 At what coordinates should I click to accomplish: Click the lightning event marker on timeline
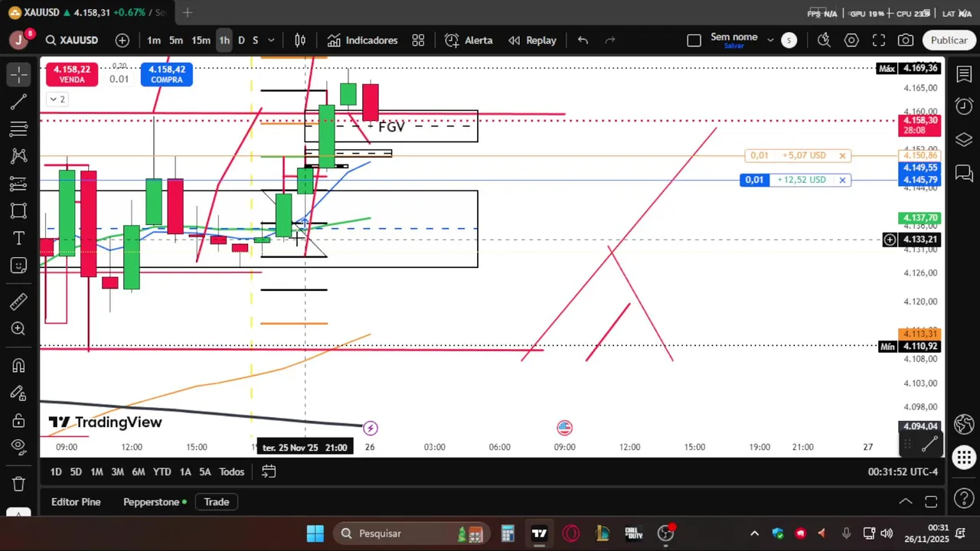pyautogui.click(x=371, y=428)
